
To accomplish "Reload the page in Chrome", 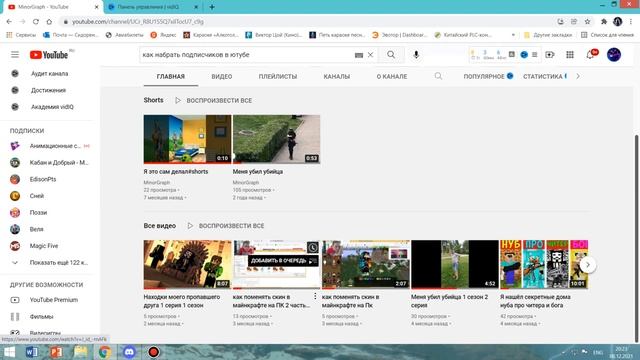I will coord(36,22).
